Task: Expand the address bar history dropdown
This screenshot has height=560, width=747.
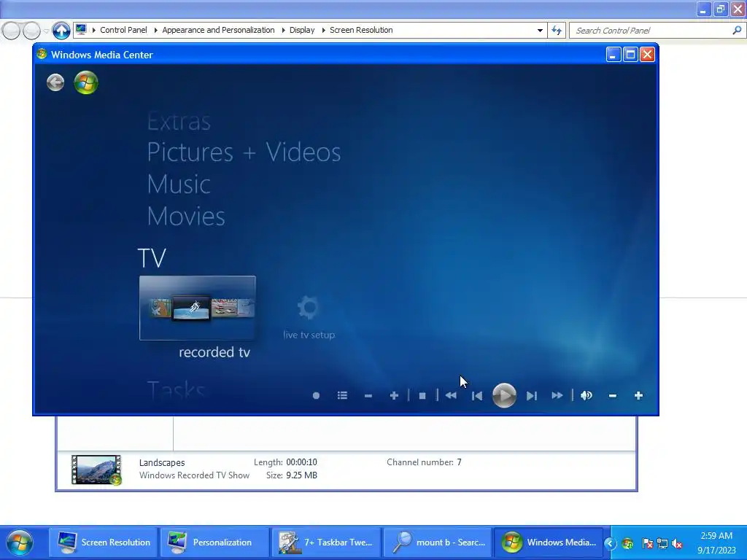Action: pos(540,31)
